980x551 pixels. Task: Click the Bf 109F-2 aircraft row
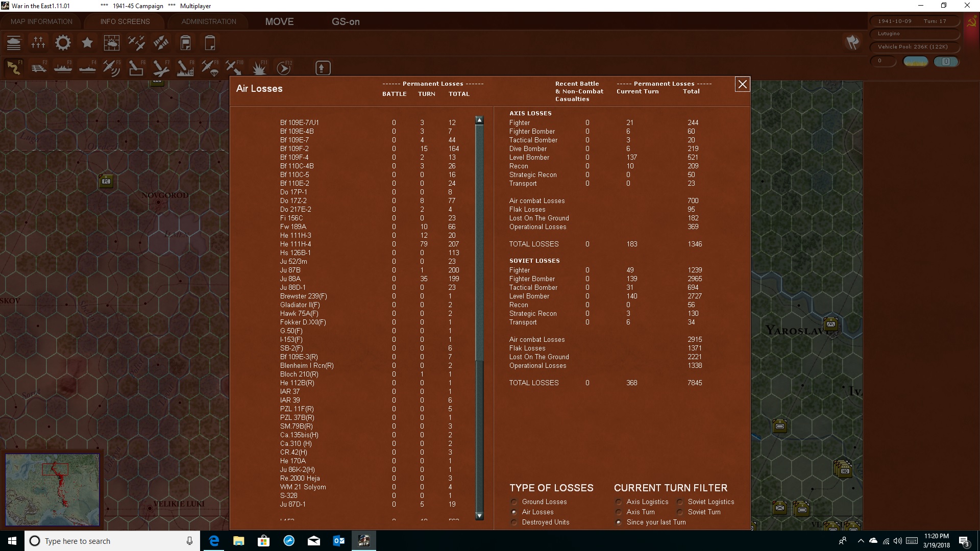click(370, 149)
